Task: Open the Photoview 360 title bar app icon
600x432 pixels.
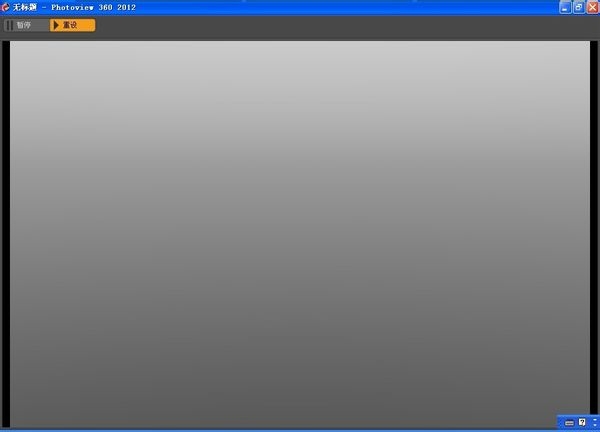Action: (5, 7)
